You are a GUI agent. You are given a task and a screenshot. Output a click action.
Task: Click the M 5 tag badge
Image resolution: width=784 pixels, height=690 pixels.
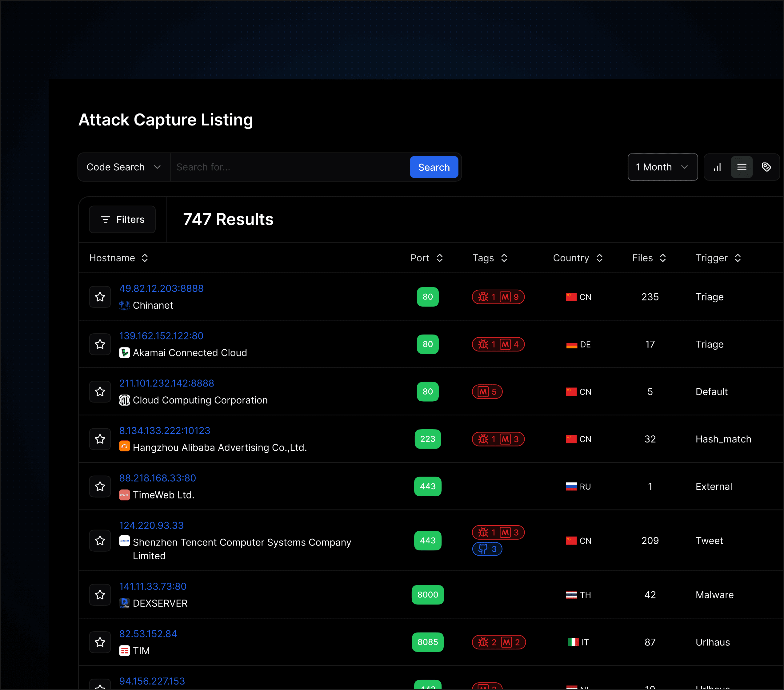point(487,392)
